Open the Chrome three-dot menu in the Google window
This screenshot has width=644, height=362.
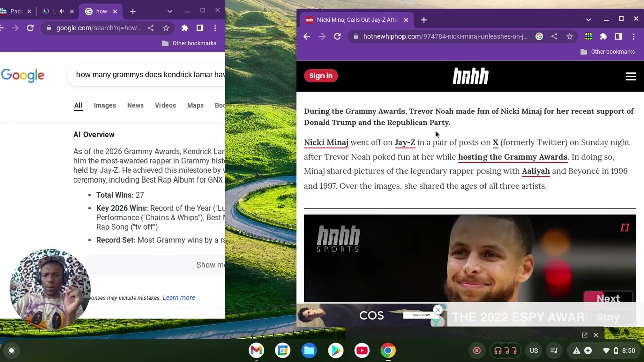point(215,28)
